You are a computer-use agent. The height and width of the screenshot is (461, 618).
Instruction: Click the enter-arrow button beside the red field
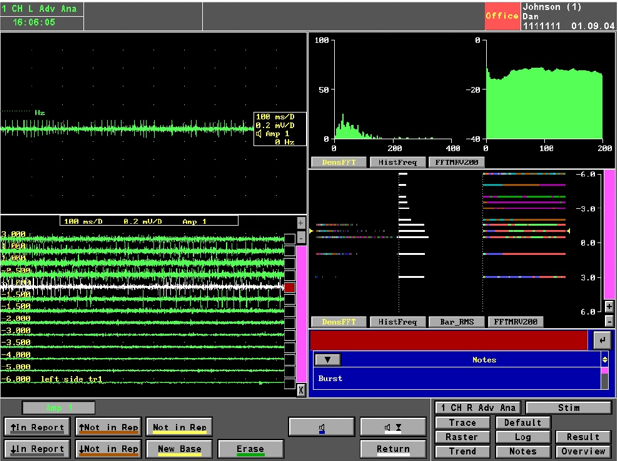(601, 340)
